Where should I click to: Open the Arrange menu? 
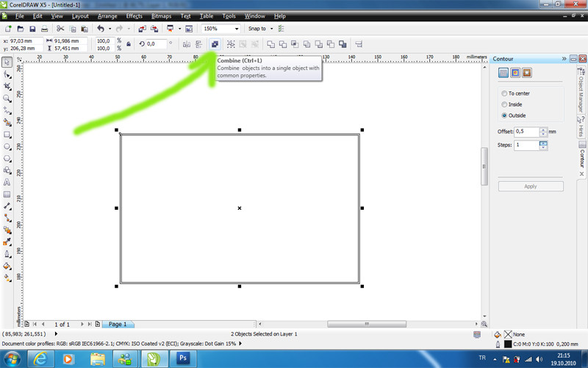pyautogui.click(x=107, y=16)
